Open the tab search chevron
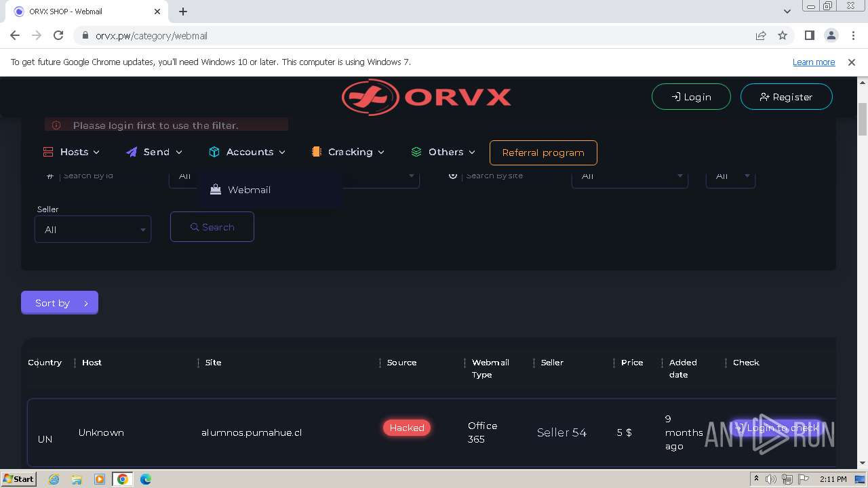The image size is (868, 488). click(x=787, y=12)
